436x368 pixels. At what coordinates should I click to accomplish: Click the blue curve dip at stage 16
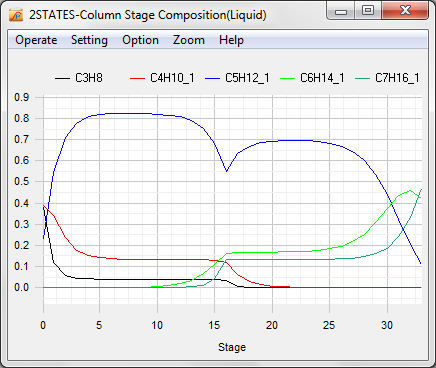pyautogui.click(x=226, y=171)
